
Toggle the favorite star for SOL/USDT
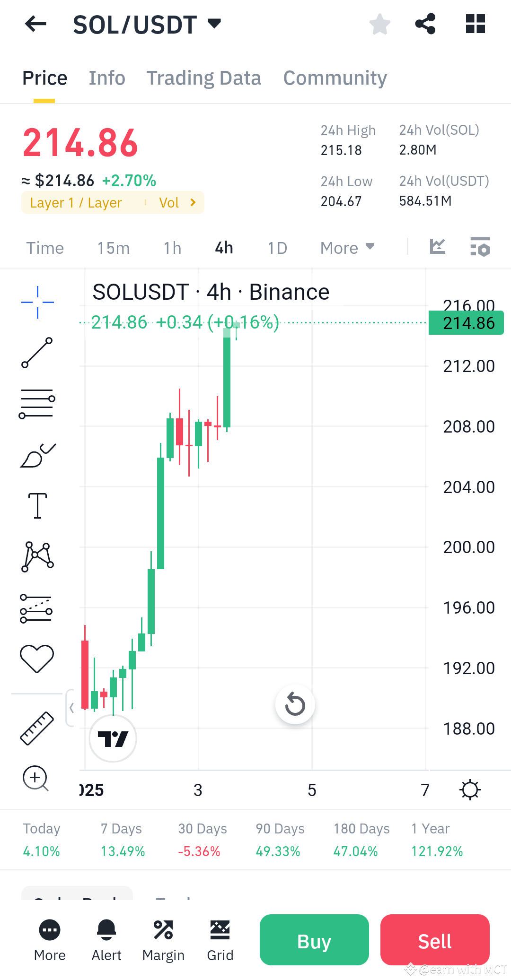pos(379,24)
